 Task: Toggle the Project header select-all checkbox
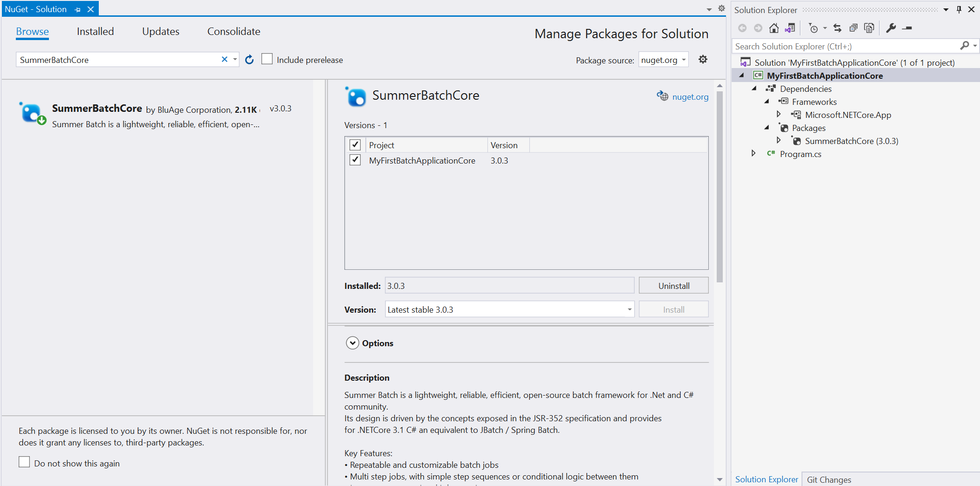[x=355, y=144]
